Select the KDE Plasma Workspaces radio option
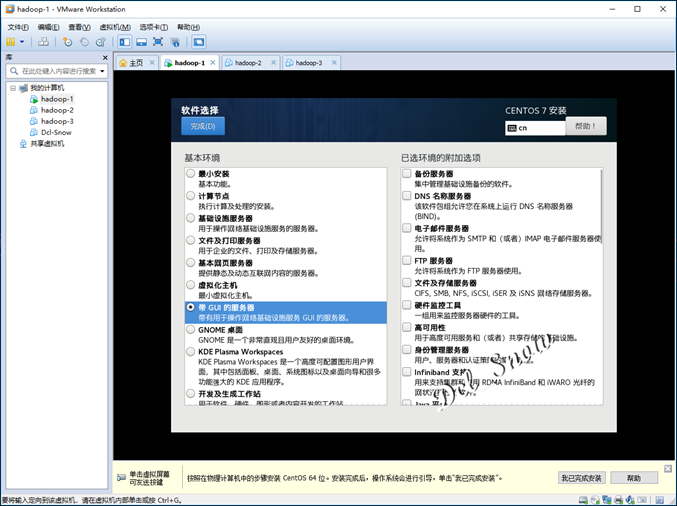 click(x=190, y=352)
